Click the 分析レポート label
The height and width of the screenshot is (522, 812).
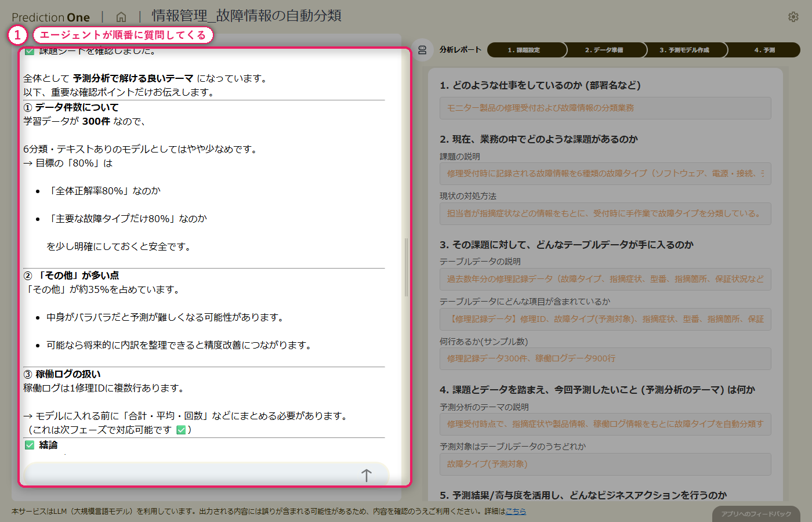(461, 50)
